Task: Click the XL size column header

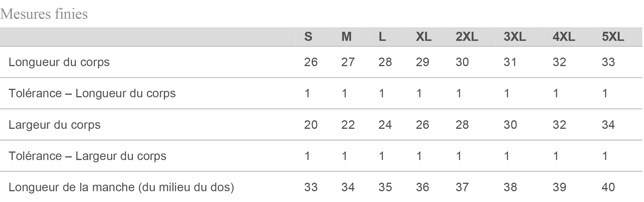Action: [424, 37]
